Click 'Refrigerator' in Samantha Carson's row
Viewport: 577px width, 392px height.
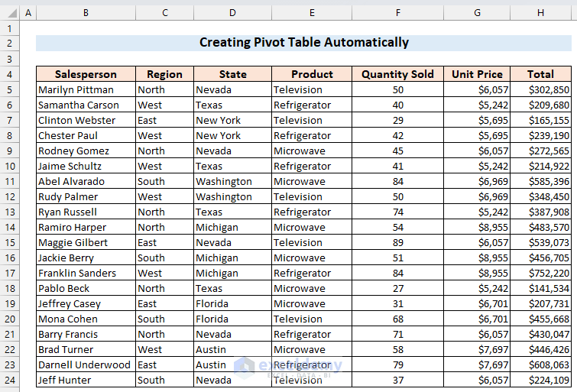[x=312, y=105]
